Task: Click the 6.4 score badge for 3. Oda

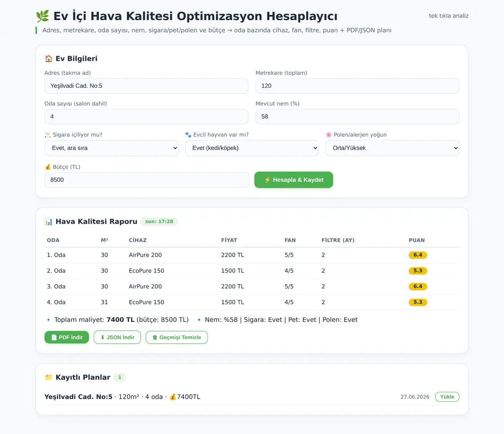Action: [418, 287]
